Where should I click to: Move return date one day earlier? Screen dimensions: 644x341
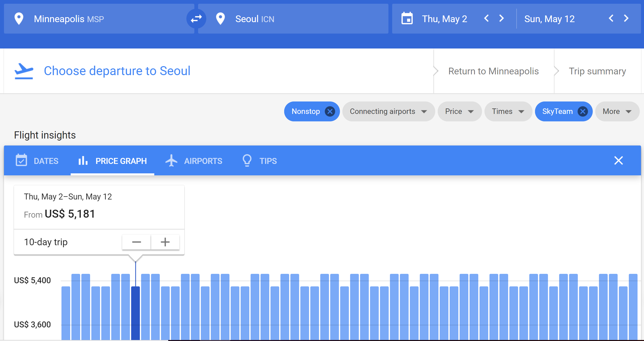point(611,18)
